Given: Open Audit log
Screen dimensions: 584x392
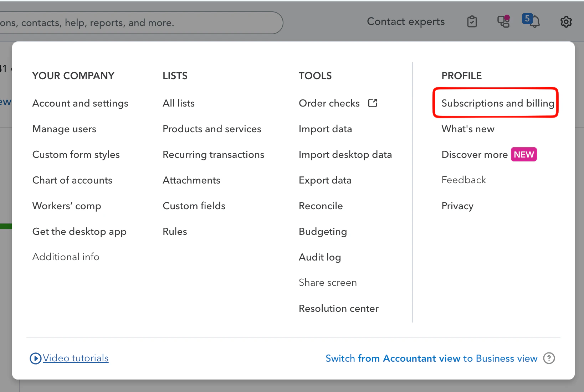Looking at the screenshot, I should pyautogui.click(x=320, y=257).
